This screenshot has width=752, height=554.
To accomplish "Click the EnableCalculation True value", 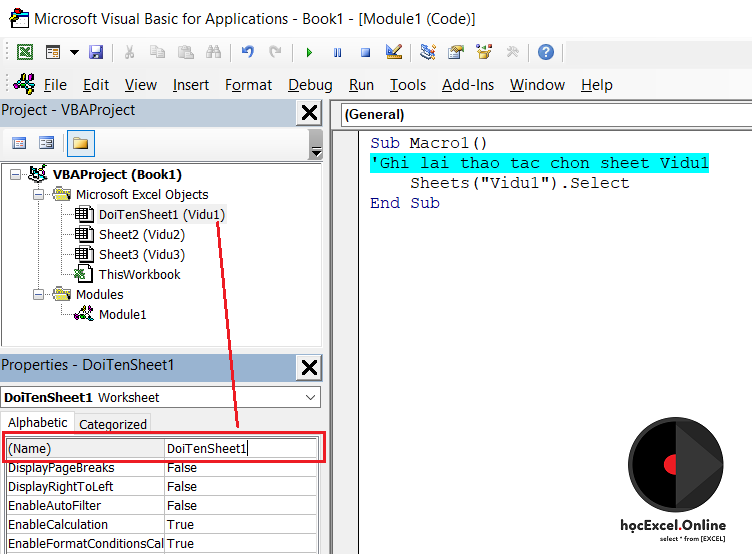I will [x=241, y=524].
